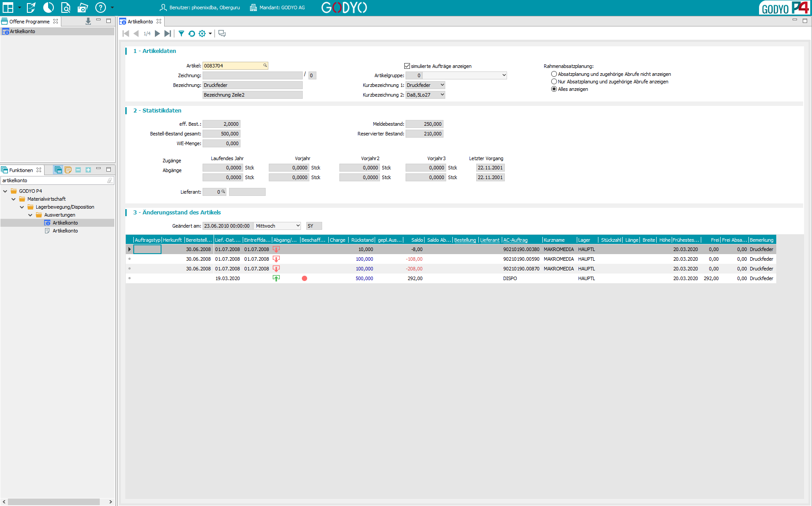Expand all tree nodes with plus icon
This screenshot has height=506, width=812.
point(88,170)
